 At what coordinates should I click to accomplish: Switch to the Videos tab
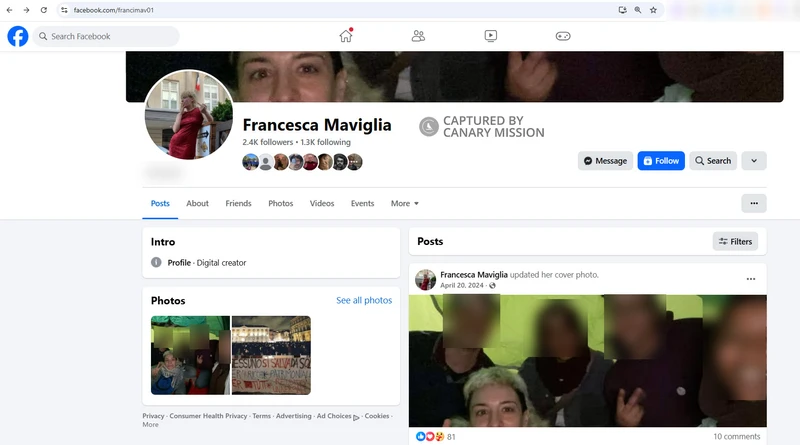(322, 203)
